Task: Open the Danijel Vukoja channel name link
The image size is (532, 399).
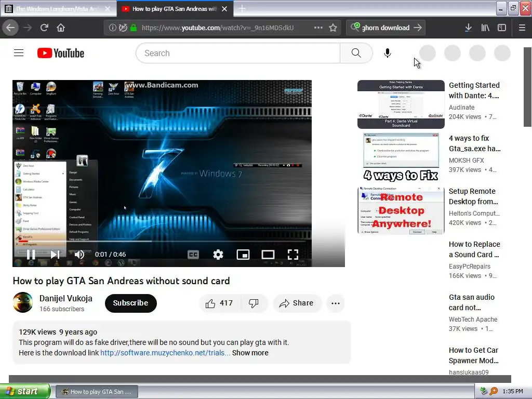Action: 66,298
